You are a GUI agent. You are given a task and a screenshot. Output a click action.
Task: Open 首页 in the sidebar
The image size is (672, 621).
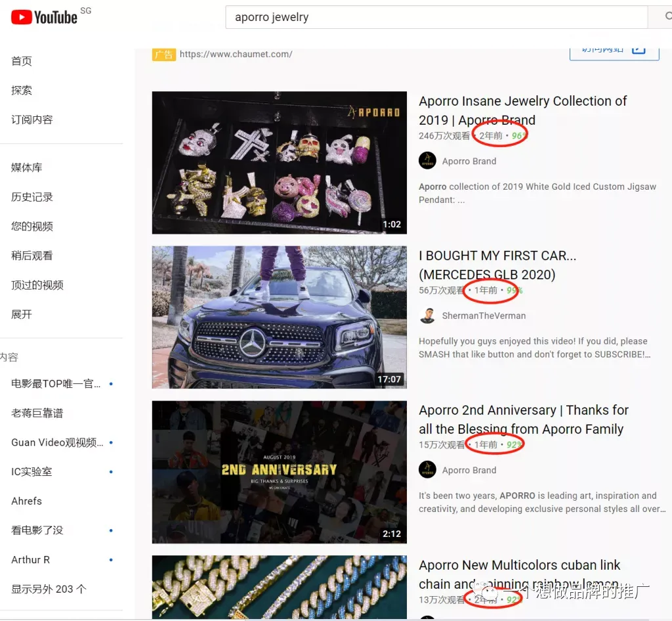tap(22, 61)
